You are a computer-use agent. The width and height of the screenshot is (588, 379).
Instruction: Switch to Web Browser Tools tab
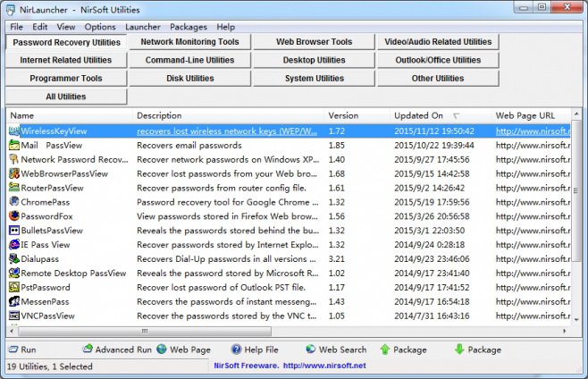pos(314,42)
